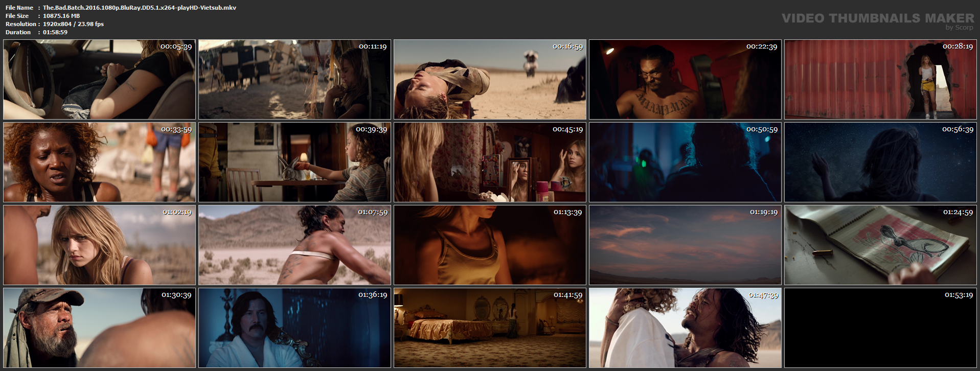Select the thumbnail timestamped 01:07:59

tap(294, 245)
